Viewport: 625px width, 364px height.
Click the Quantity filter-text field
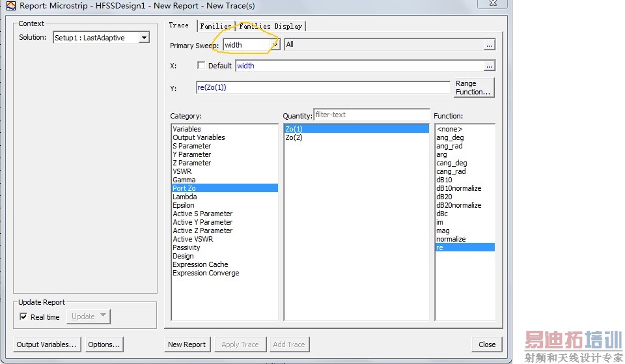371,115
